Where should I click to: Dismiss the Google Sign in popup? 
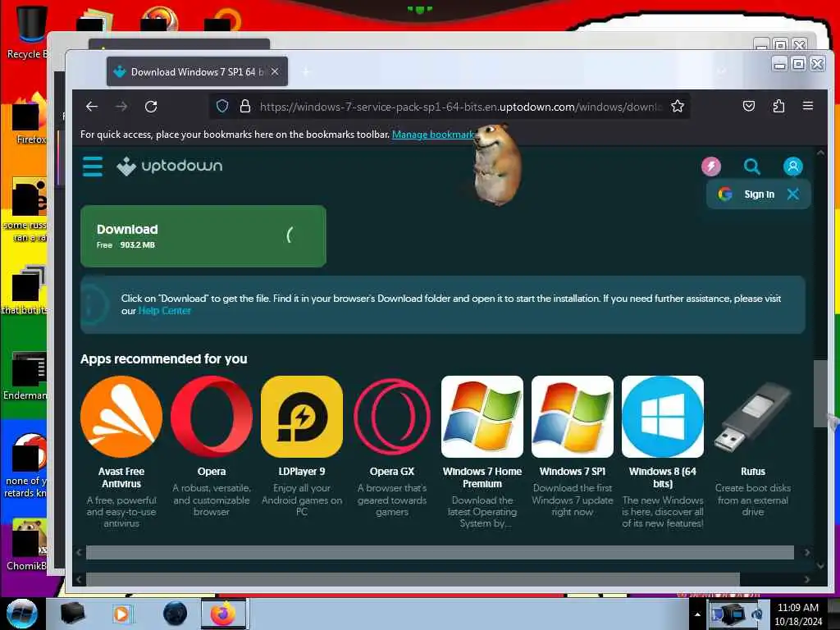[793, 194]
